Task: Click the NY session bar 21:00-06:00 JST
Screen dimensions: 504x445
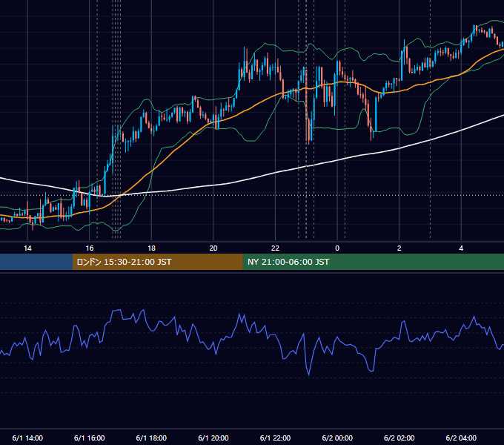Action: tap(373, 262)
